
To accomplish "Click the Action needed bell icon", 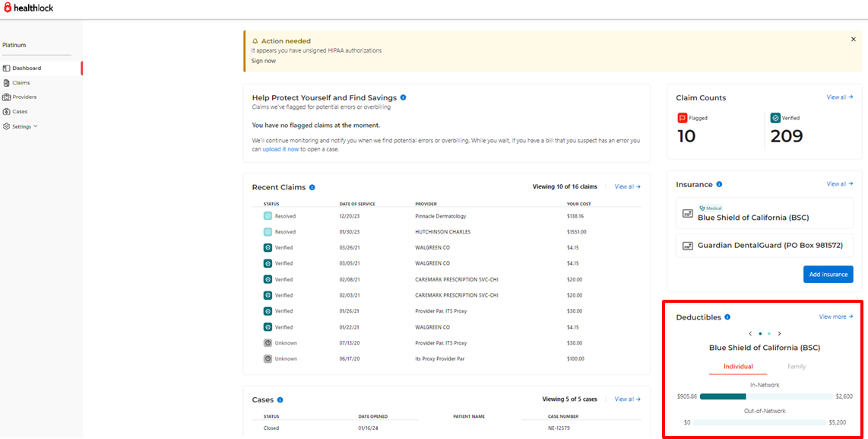I will click(255, 41).
